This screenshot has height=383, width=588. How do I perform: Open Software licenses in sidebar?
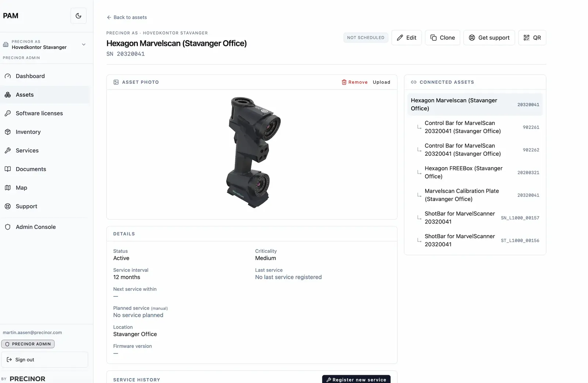45,113
